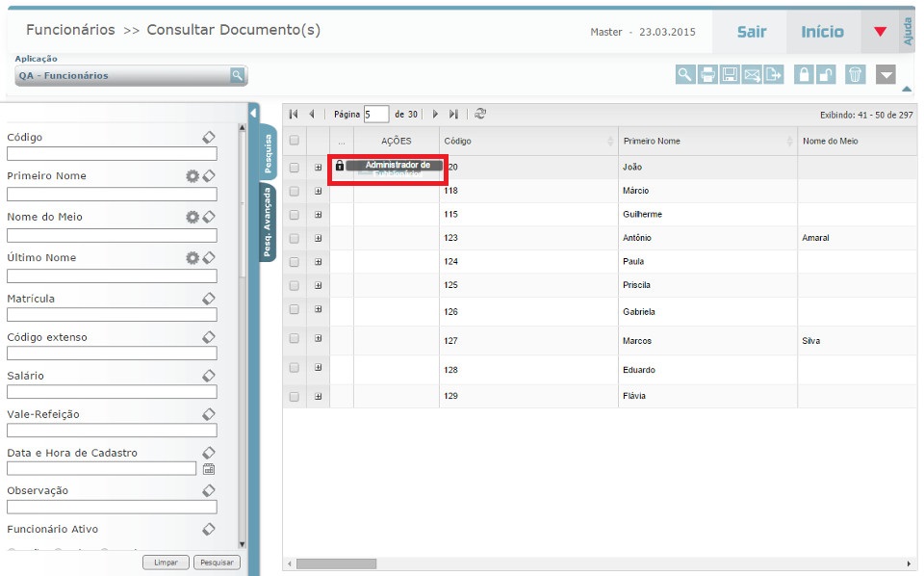The image size is (924, 576).
Task: Tick the checkbox for the Márcio row
Action: [295, 191]
